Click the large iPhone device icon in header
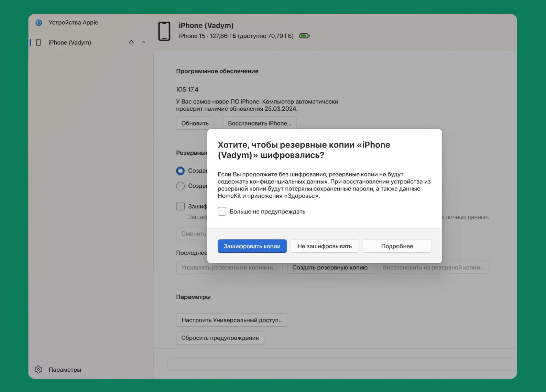The image size is (546, 392). click(x=164, y=31)
